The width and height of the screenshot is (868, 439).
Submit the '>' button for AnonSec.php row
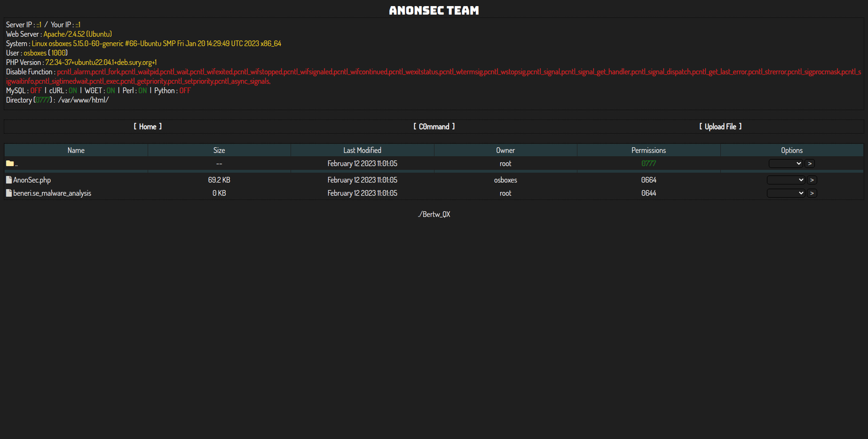click(812, 180)
